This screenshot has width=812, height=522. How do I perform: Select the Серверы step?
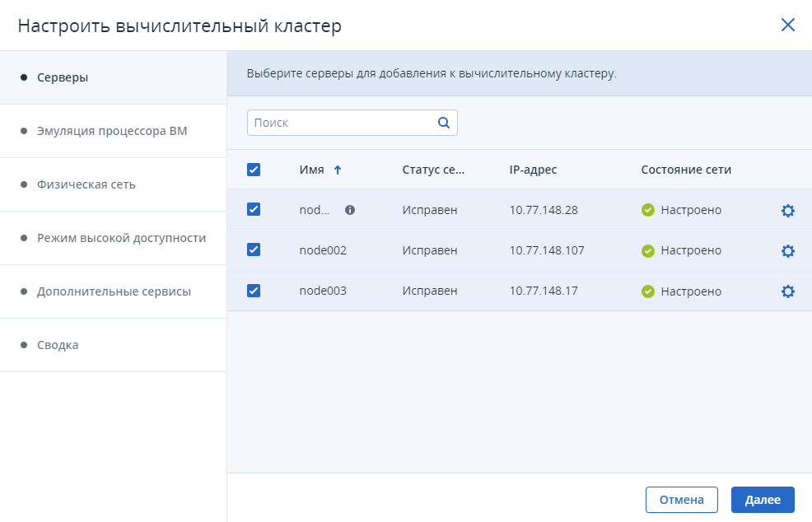pos(114,77)
